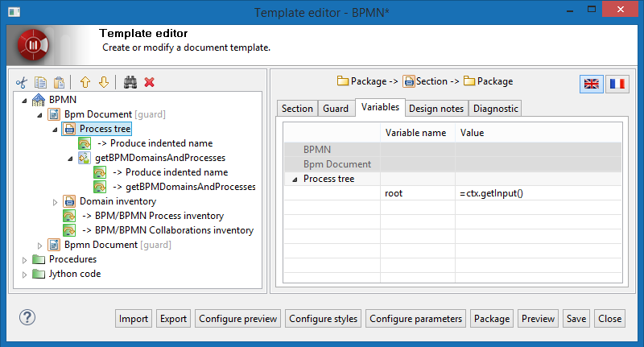
Task: Click the Variable name column header
Action: coord(418,133)
